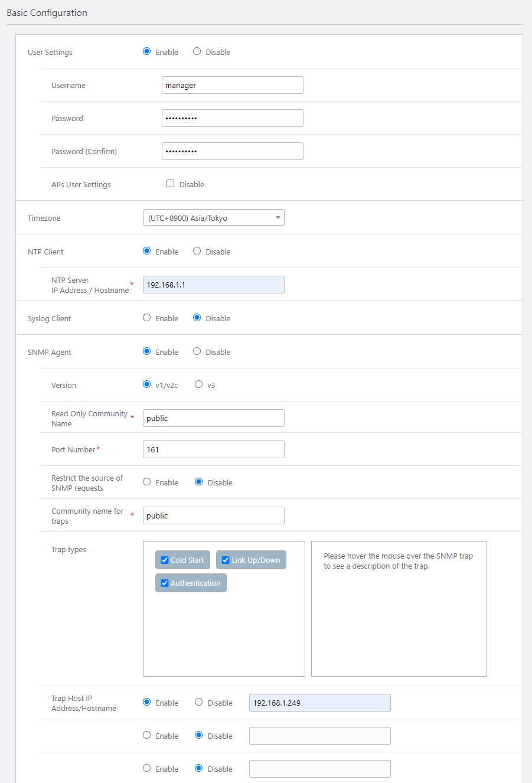Click the first Trap Host IP address field

pyautogui.click(x=319, y=703)
